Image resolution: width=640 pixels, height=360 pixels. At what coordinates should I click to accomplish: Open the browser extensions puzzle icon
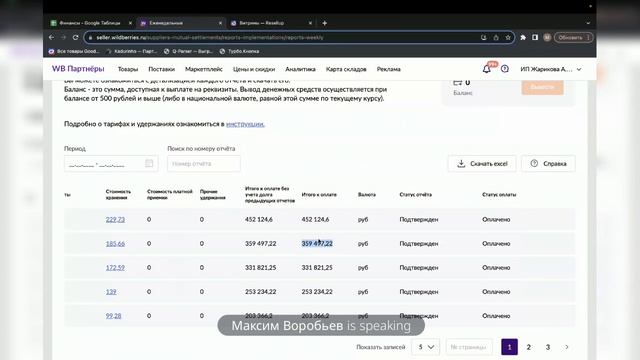523,37
